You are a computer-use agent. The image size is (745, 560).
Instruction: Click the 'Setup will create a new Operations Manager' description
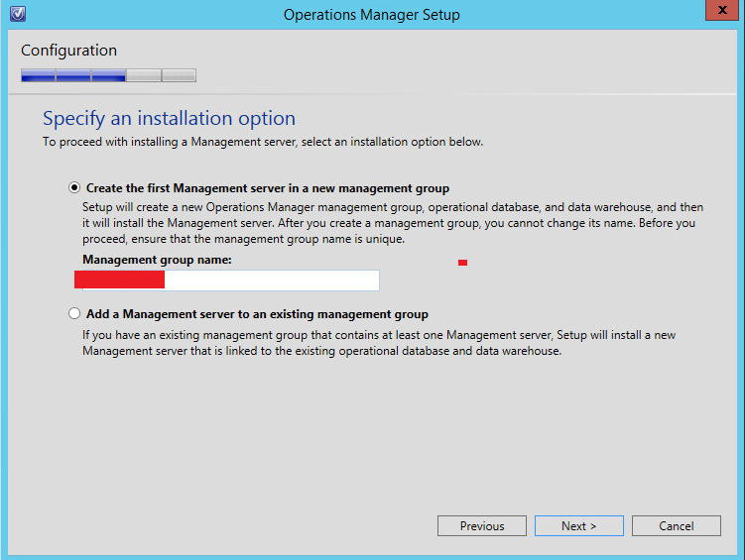[x=393, y=223]
